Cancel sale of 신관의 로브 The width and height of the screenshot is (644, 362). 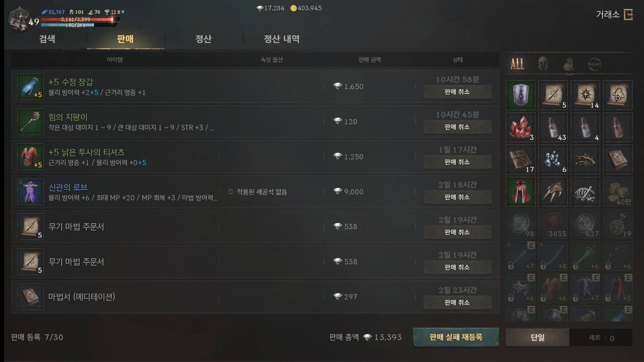[x=457, y=197]
